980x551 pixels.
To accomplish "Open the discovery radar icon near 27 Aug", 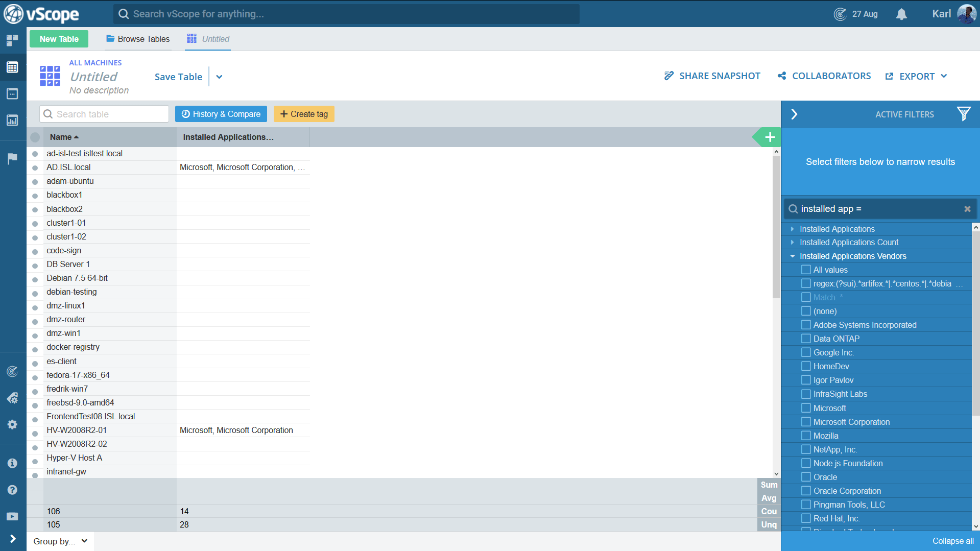I will pos(840,14).
